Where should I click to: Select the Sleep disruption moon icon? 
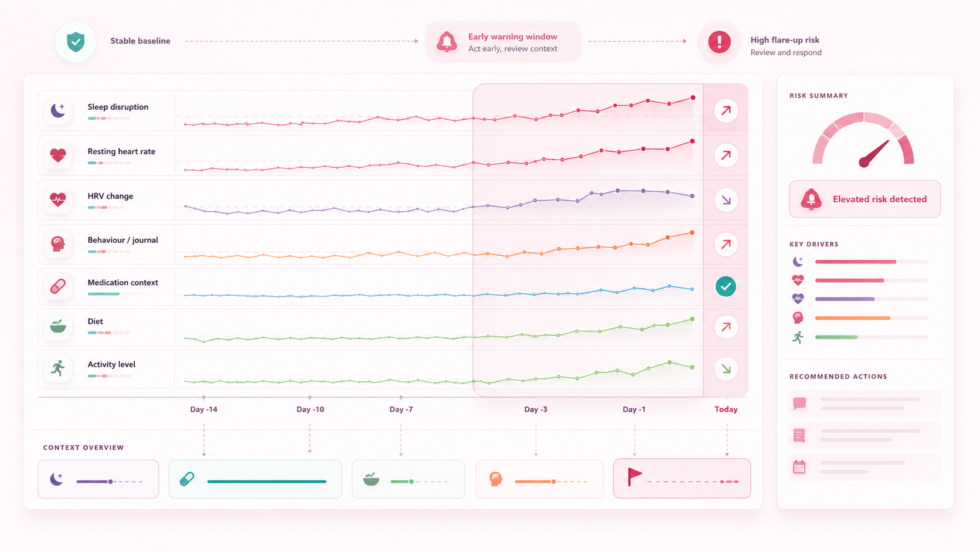pyautogui.click(x=58, y=110)
